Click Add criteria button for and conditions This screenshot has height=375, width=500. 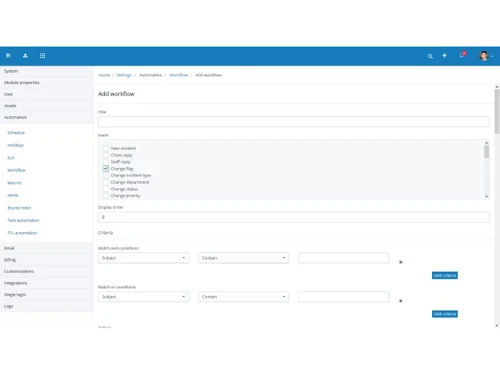pos(445,275)
